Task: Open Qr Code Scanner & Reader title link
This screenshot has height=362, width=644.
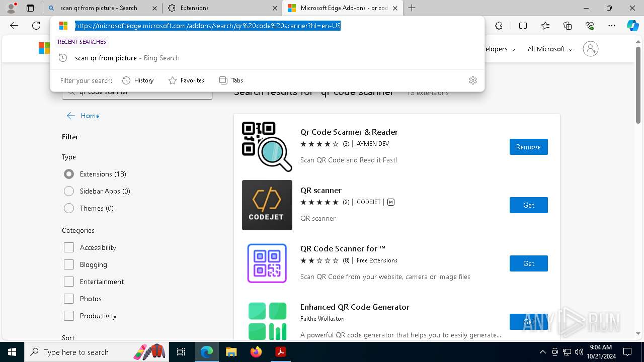Action: click(349, 132)
